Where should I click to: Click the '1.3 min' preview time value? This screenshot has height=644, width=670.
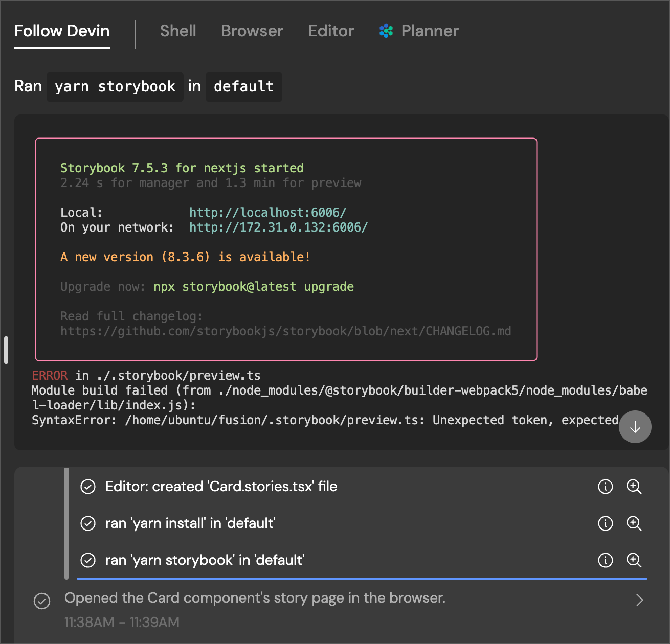point(250,183)
